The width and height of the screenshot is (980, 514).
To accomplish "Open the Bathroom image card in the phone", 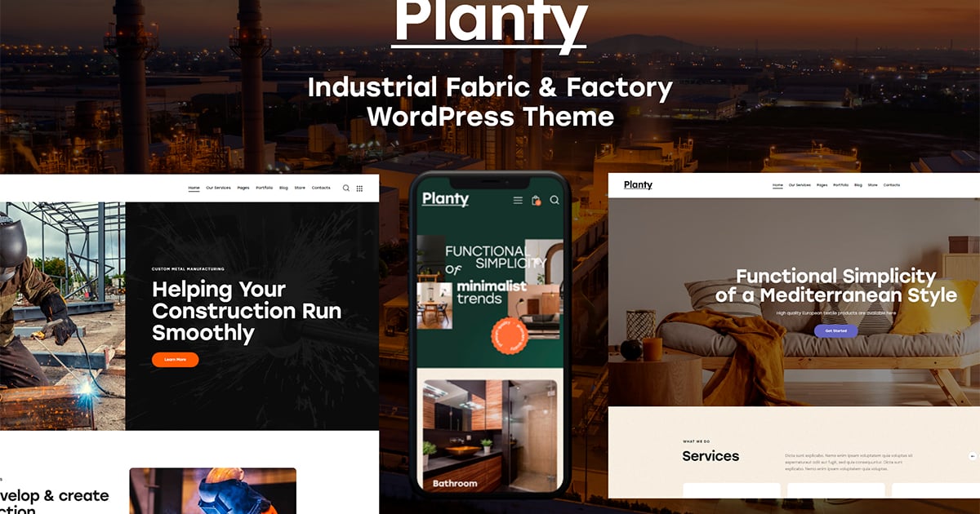I will click(487, 436).
